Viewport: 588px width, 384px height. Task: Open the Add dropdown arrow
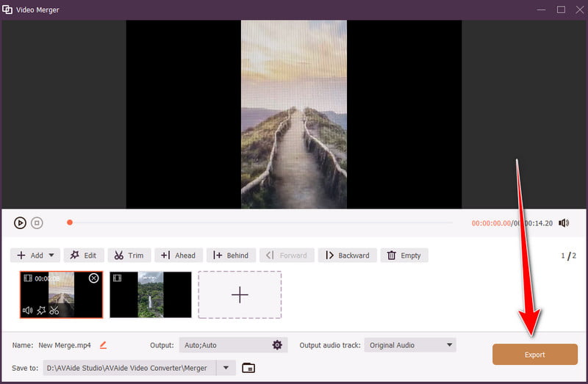pyautogui.click(x=51, y=256)
